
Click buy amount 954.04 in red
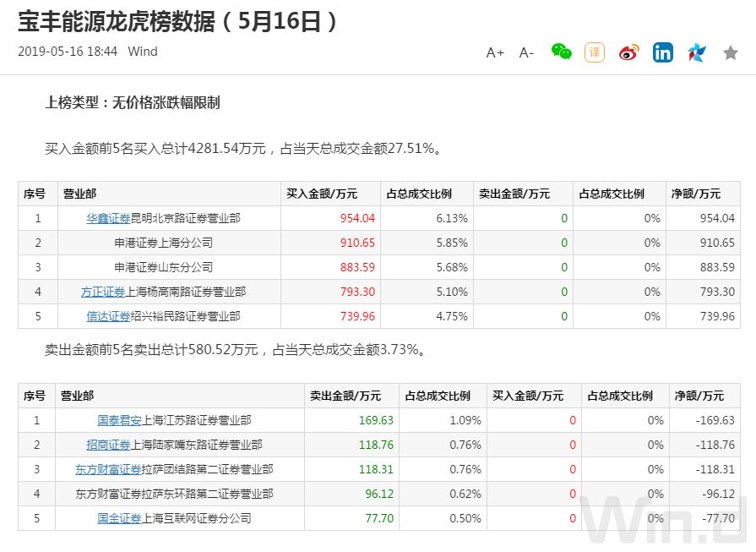tap(357, 219)
